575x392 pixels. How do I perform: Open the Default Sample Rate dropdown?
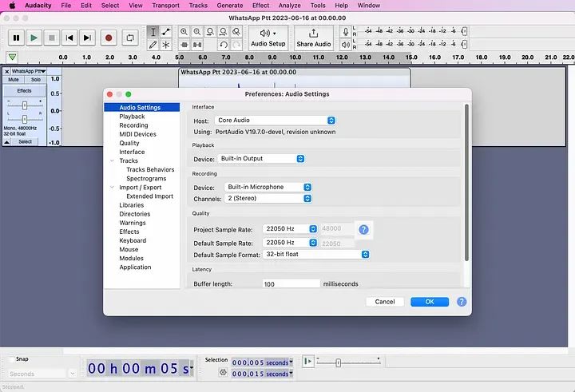[290, 243]
